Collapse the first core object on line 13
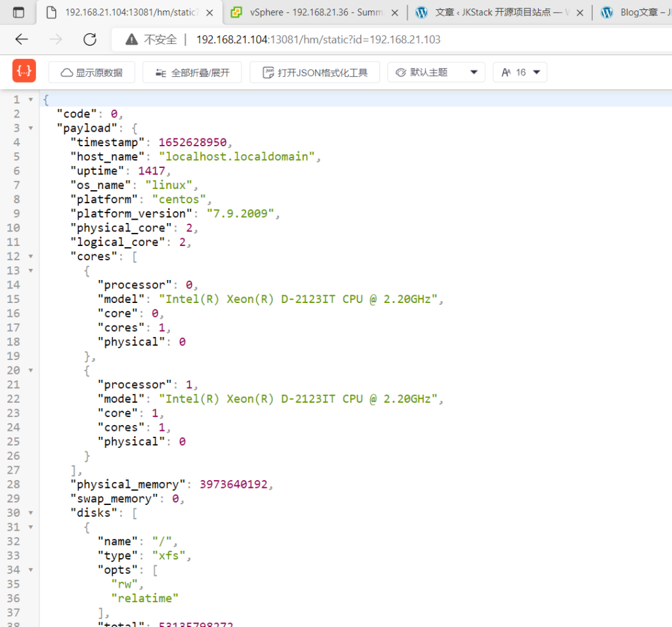672x627 pixels. tap(30, 271)
